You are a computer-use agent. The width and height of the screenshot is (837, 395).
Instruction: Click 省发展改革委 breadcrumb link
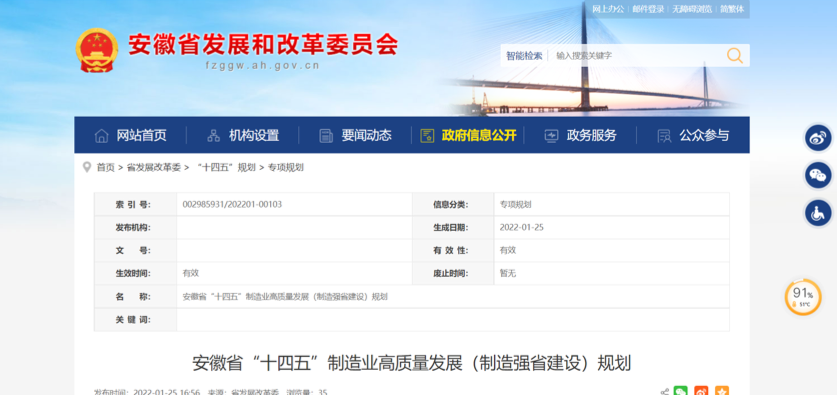(x=154, y=168)
